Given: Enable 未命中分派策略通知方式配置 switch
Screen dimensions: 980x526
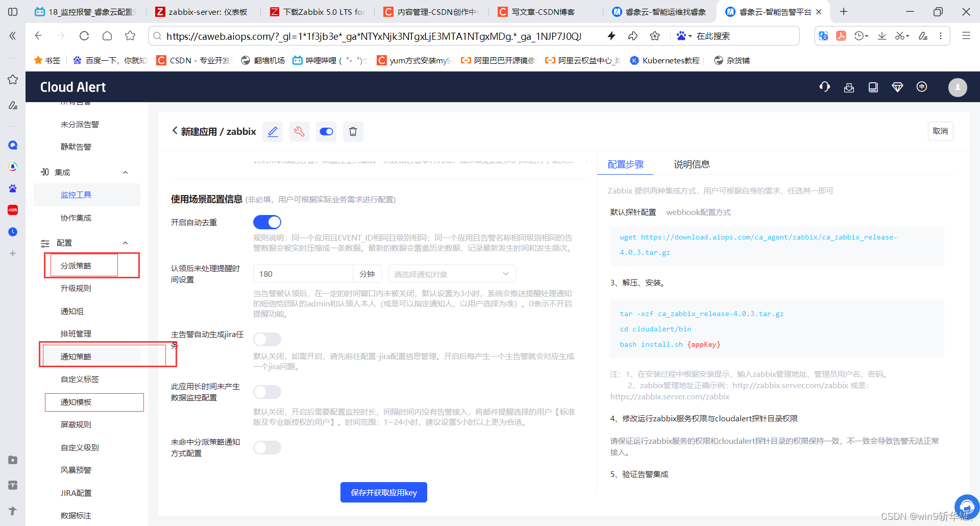Looking at the screenshot, I should 267,447.
